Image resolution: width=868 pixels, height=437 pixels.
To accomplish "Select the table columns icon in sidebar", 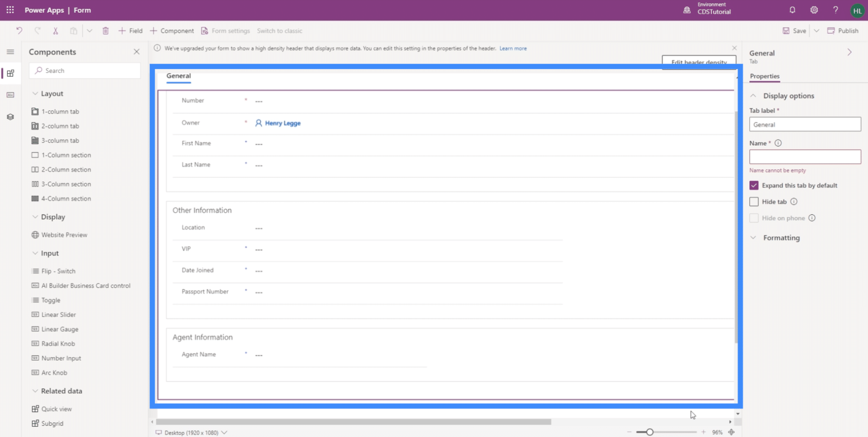I will (11, 95).
